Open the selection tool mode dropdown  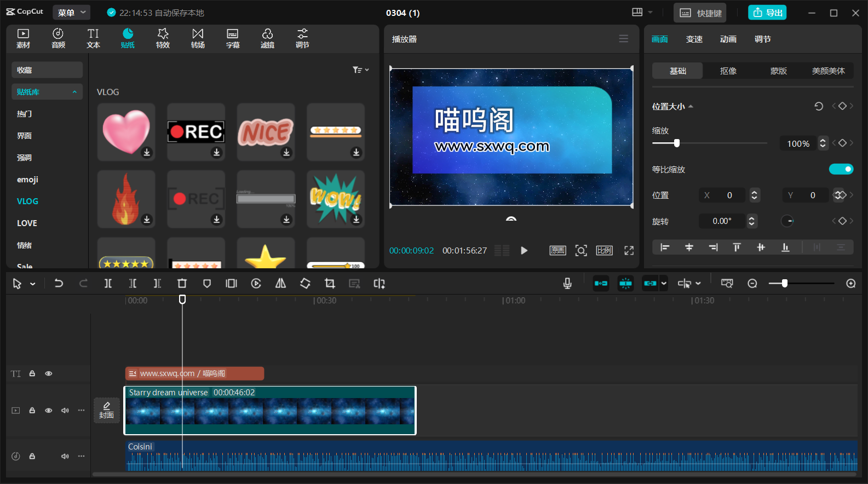[33, 284]
